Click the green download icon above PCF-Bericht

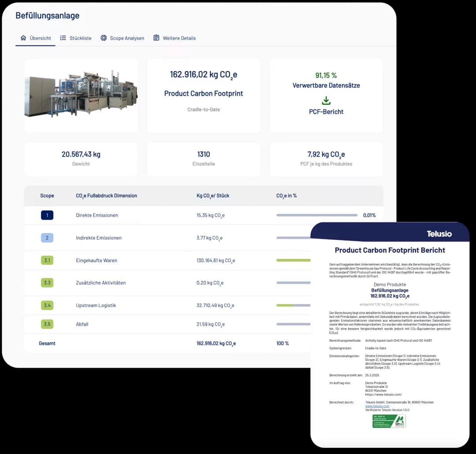tap(326, 101)
